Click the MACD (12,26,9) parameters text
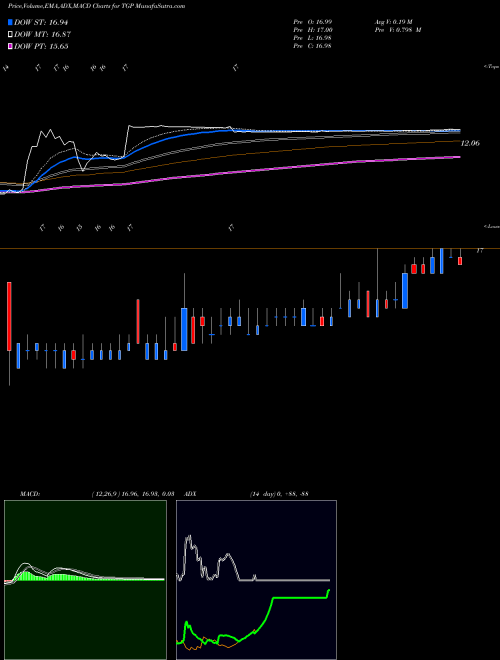The height and width of the screenshot is (660, 500). click(133, 494)
